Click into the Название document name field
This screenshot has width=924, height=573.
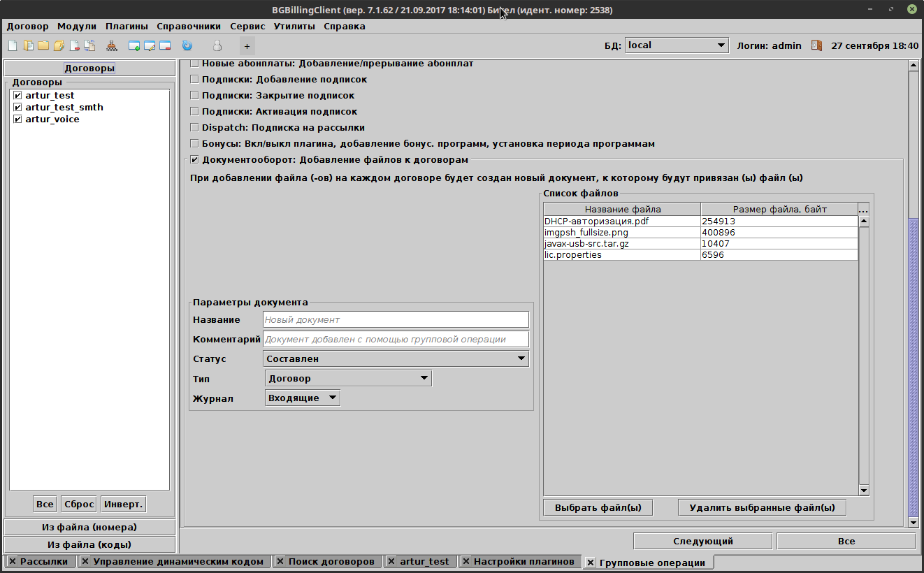click(x=396, y=319)
